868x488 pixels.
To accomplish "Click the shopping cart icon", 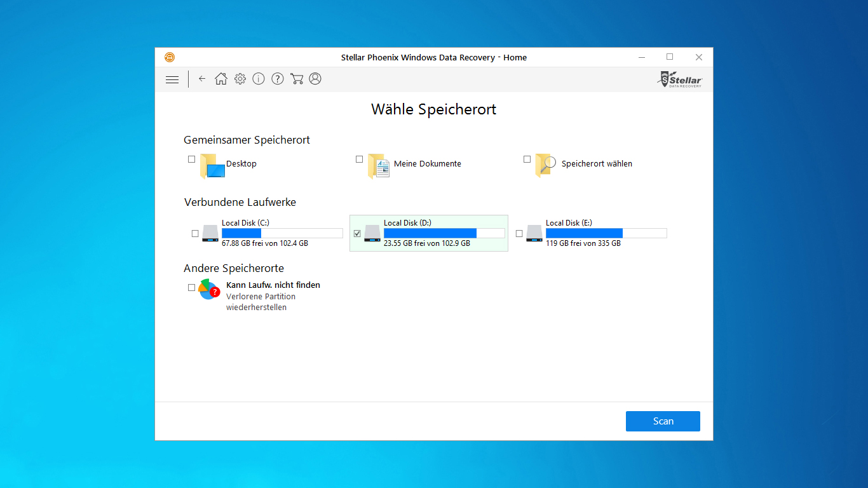I will coord(296,79).
